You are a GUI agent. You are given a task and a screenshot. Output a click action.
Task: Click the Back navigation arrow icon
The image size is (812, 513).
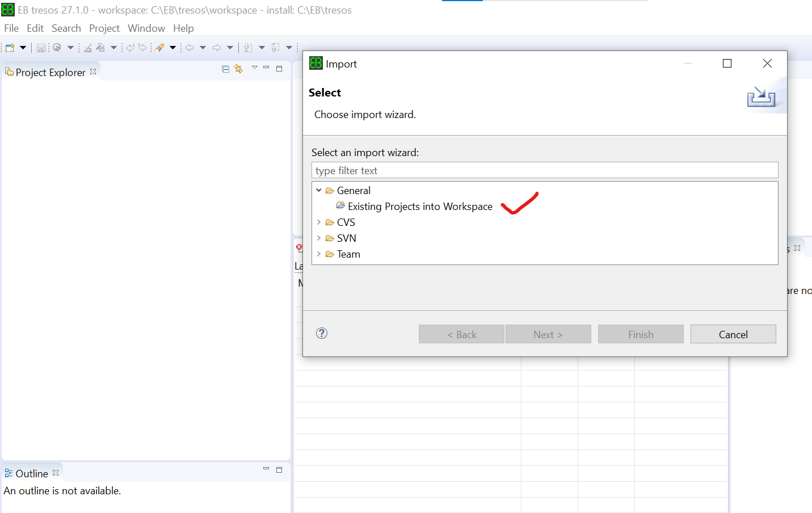191,48
